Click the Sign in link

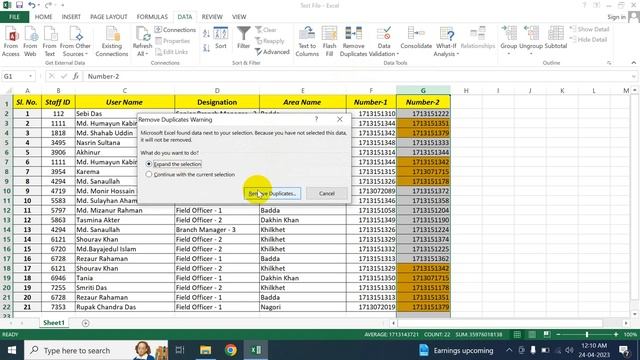(616, 17)
